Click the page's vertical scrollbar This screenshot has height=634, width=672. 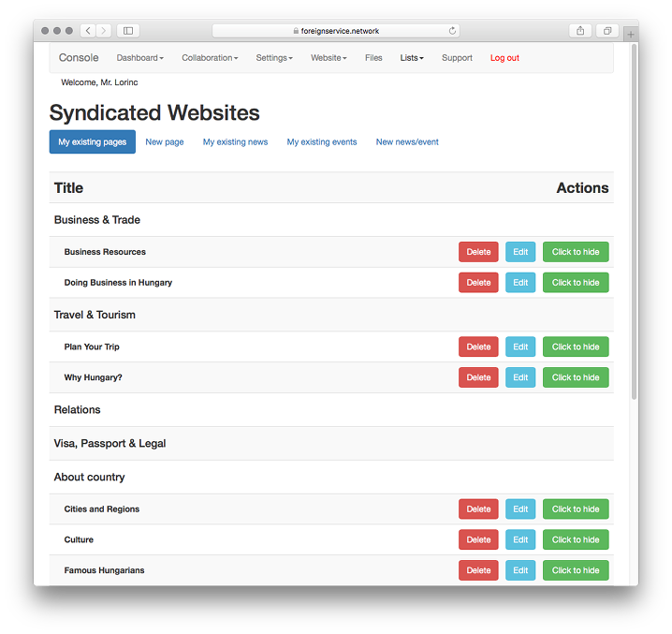pos(635,222)
